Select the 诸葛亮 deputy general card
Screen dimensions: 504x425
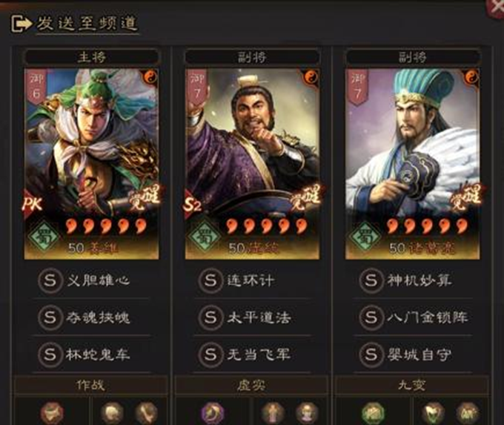tap(413, 164)
